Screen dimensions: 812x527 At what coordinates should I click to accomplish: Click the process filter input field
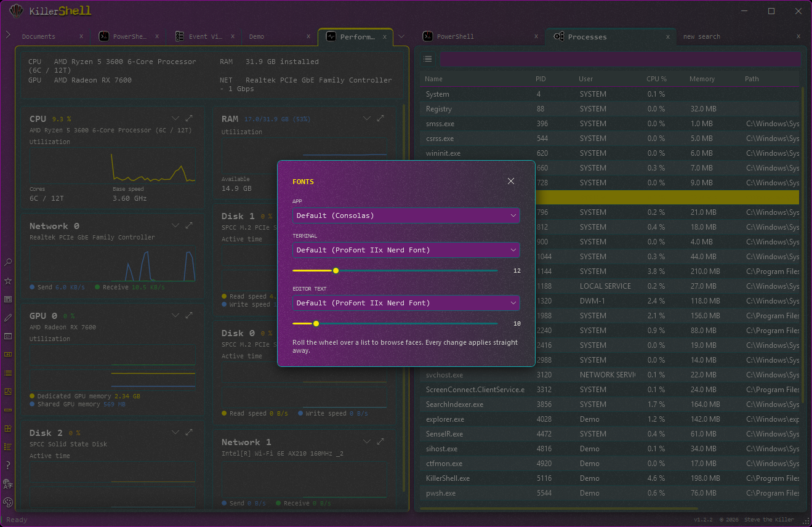[620, 59]
